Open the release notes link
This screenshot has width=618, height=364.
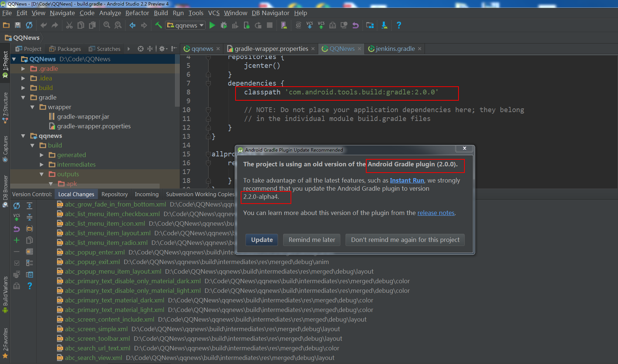click(x=436, y=213)
